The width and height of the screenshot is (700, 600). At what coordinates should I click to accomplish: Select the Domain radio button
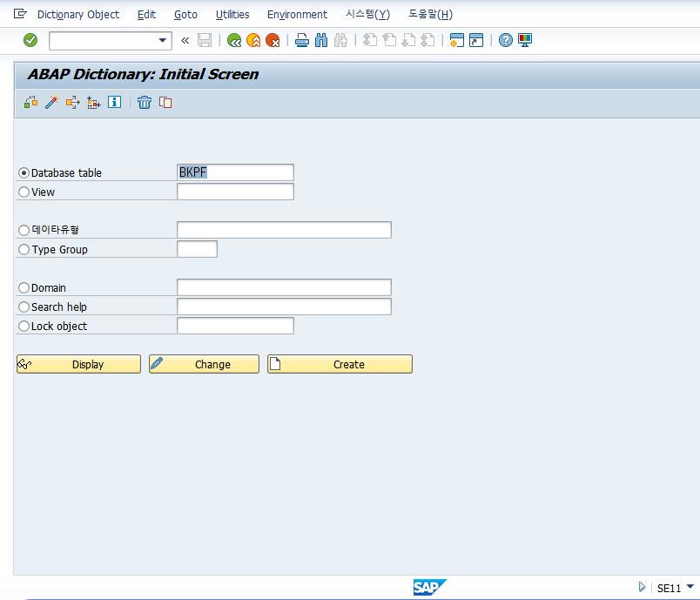click(x=24, y=287)
